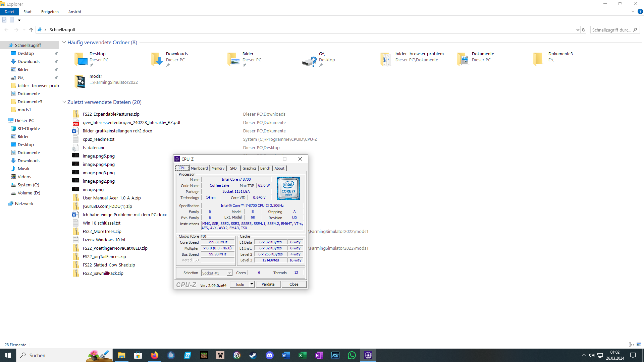Collapse the Zuletzt verwendete Dateien section

[64, 102]
